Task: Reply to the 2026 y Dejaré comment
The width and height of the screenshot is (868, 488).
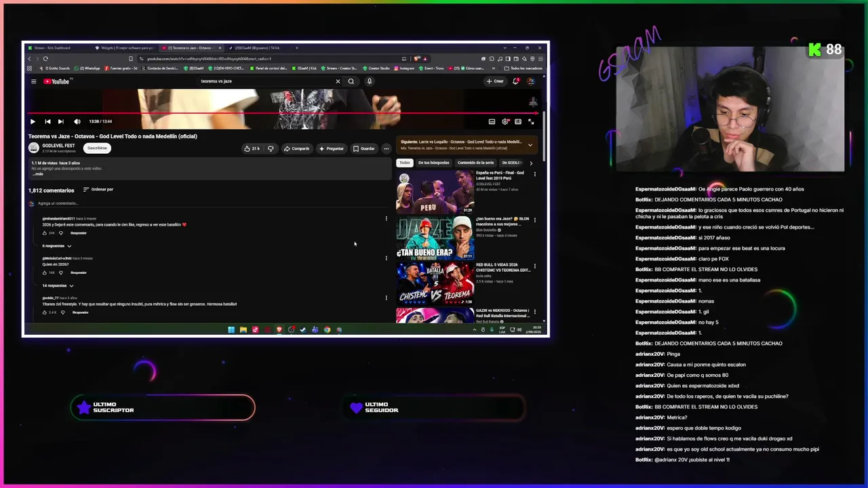Action: click(79, 233)
